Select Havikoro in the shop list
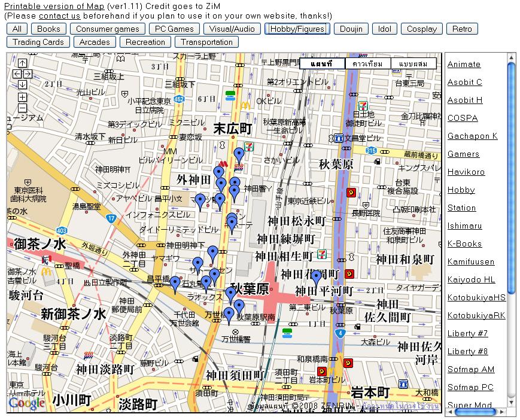This screenshot has height=420, width=520. point(466,172)
